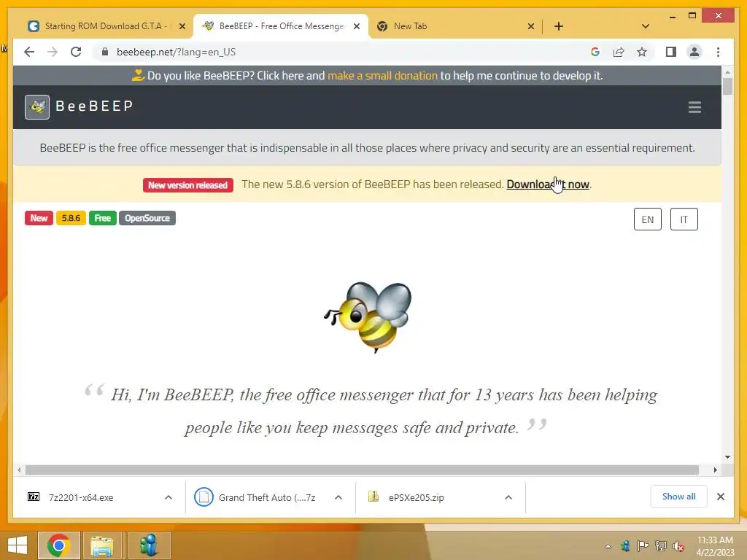Click the large bee mascot image
This screenshot has width=747, height=560.
368,316
